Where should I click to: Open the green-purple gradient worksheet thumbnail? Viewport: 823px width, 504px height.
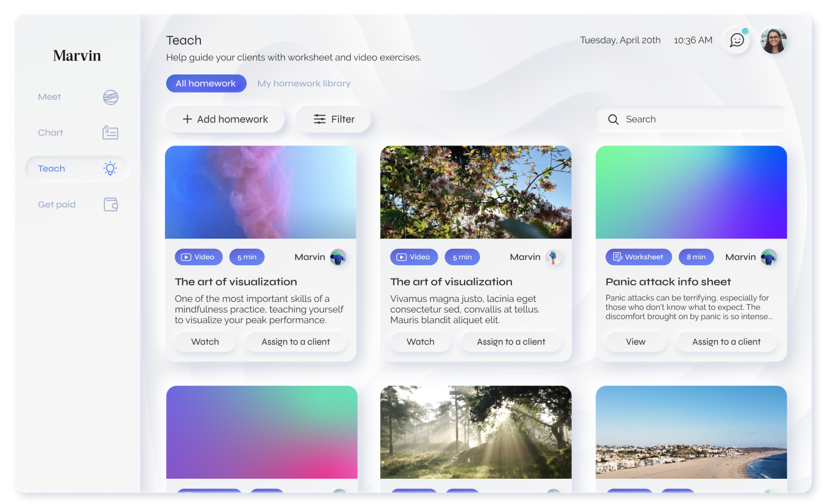[x=691, y=192]
